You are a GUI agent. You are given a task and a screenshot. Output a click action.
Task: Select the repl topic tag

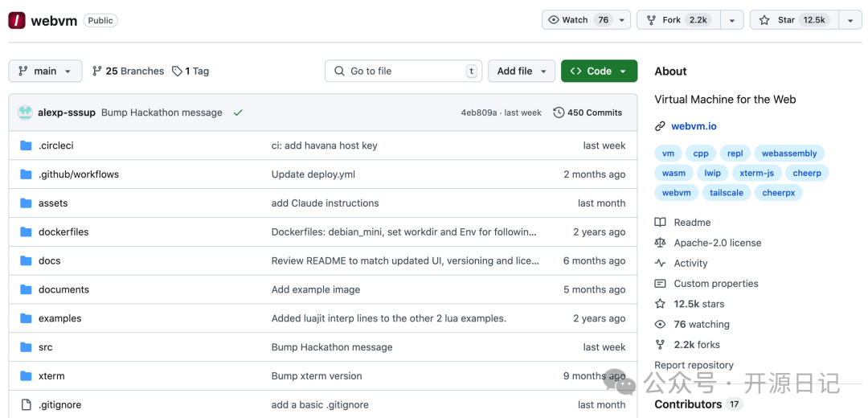735,154
